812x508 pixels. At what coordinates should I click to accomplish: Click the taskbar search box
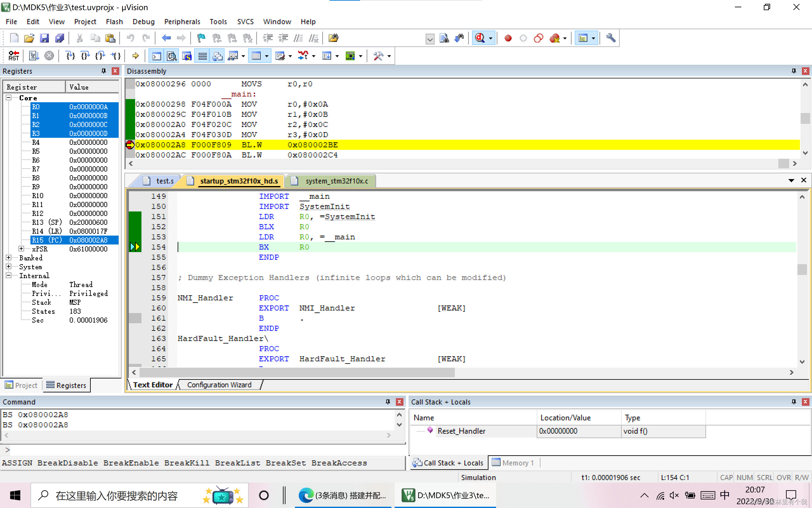pyautogui.click(x=139, y=495)
